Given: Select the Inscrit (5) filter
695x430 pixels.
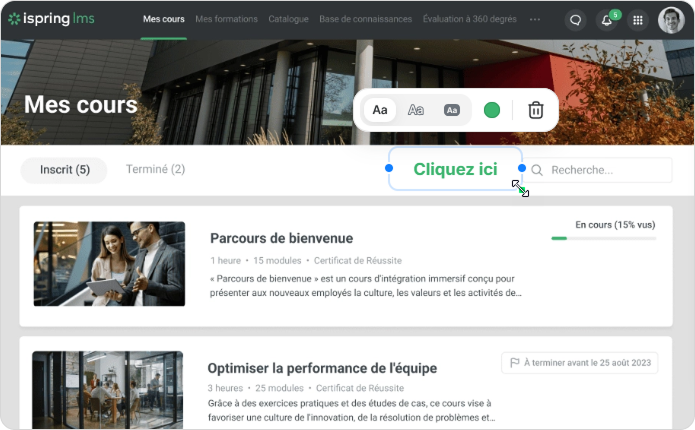Looking at the screenshot, I should click(x=65, y=170).
